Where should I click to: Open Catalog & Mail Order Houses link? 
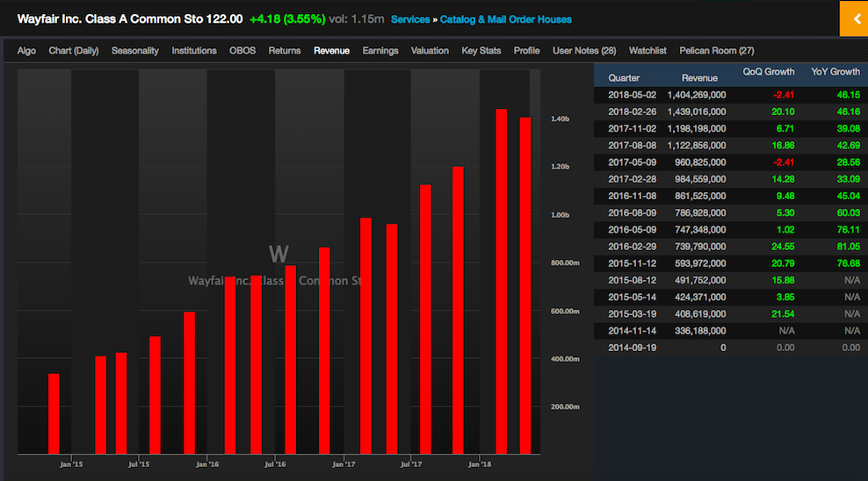pyautogui.click(x=505, y=19)
